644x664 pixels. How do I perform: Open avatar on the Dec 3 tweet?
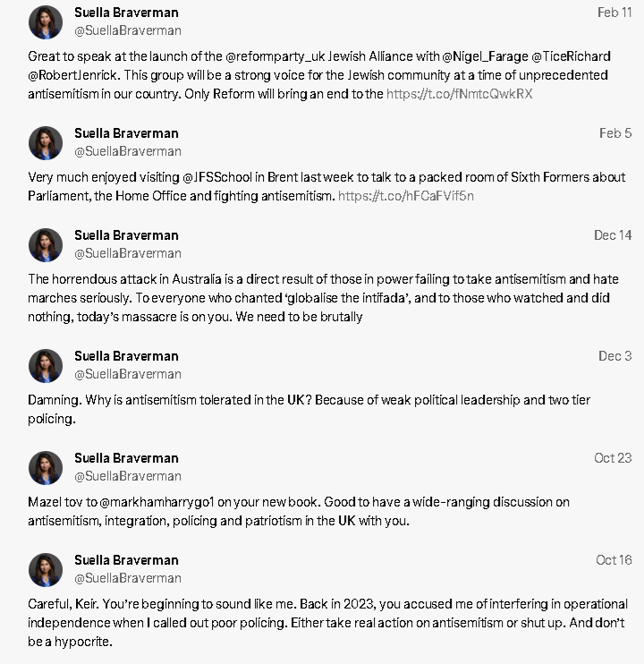(x=46, y=365)
